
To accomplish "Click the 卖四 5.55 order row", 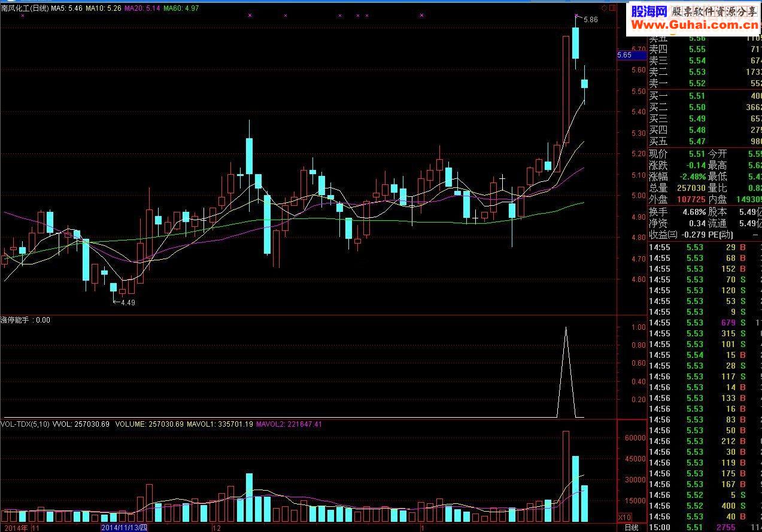I will [705, 50].
